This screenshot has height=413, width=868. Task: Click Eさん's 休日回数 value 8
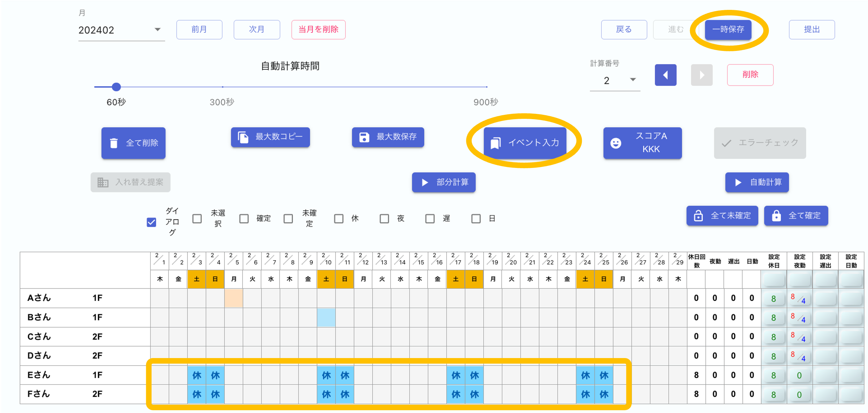(696, 375)
